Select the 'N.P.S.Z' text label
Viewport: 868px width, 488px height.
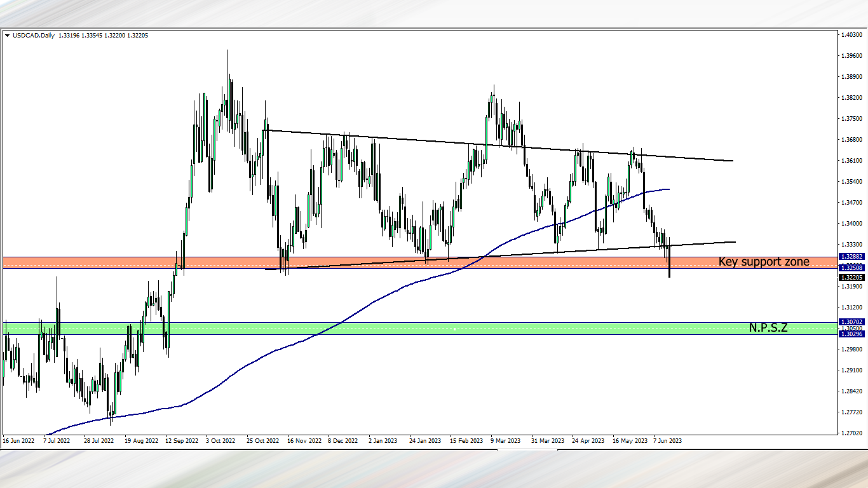768,328
